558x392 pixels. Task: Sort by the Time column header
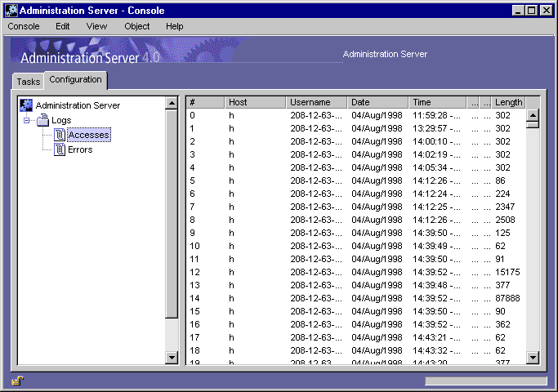tap(437, 102)
